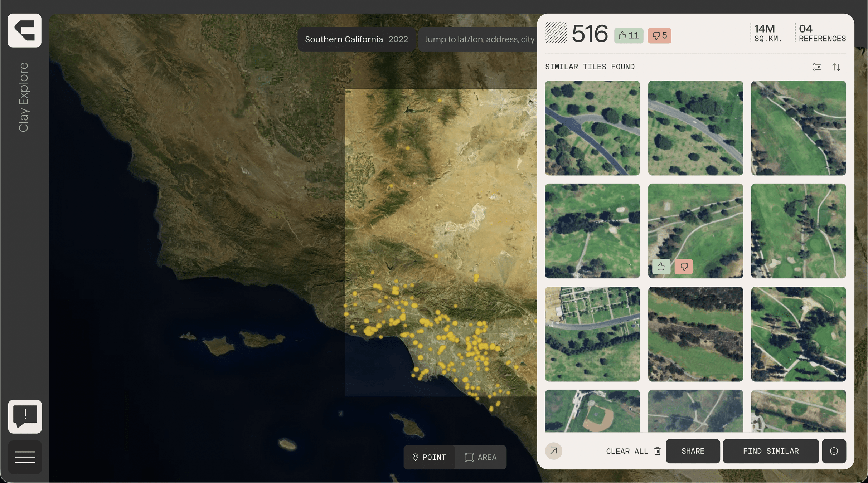Click the trash icon beside Clear All
Viewport: 868px width, 483px height.
tap(657, 451)
